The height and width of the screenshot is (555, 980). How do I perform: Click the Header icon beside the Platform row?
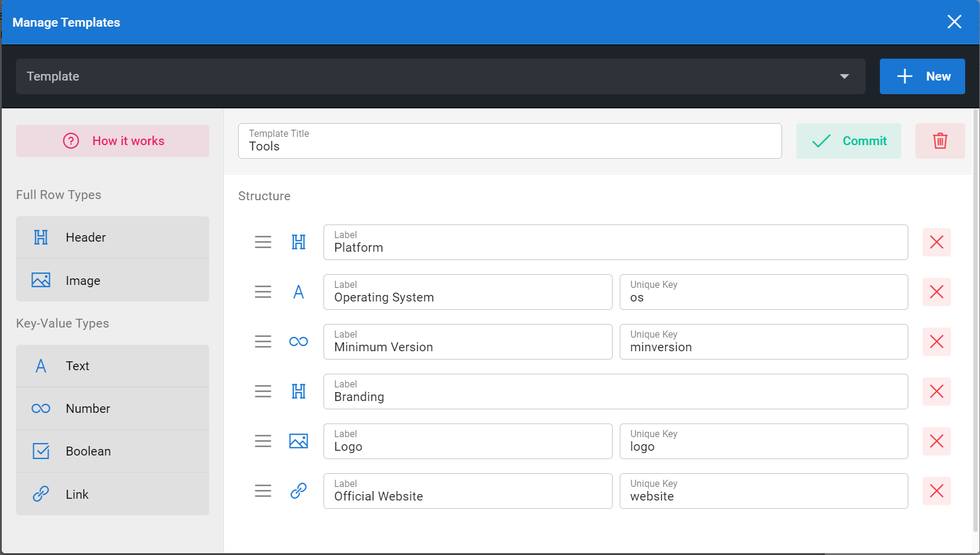coord(298,242)
